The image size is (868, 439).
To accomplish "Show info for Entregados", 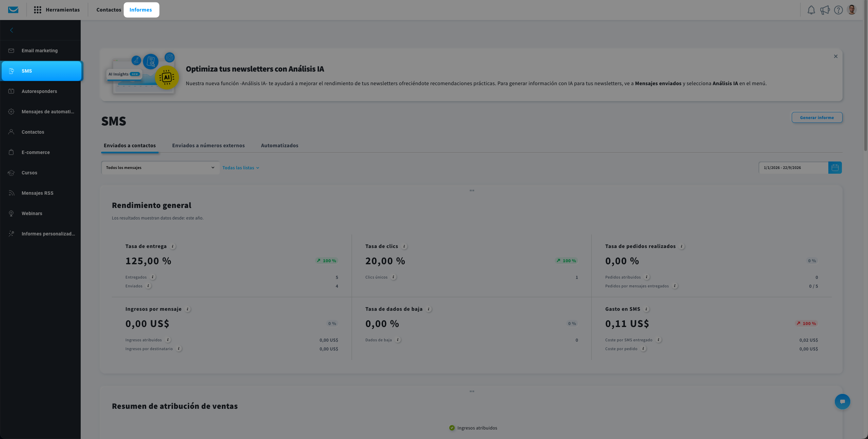I will click(x=153, y=277).
